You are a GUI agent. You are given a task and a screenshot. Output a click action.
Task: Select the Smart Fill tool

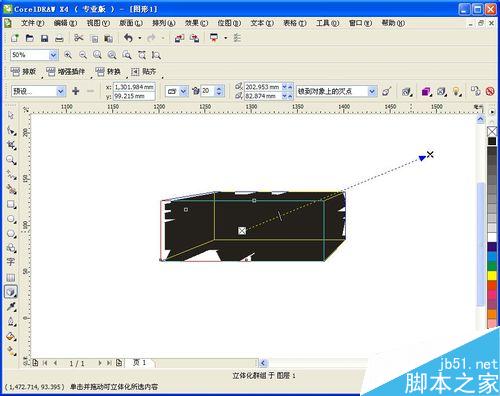(11, 189)
